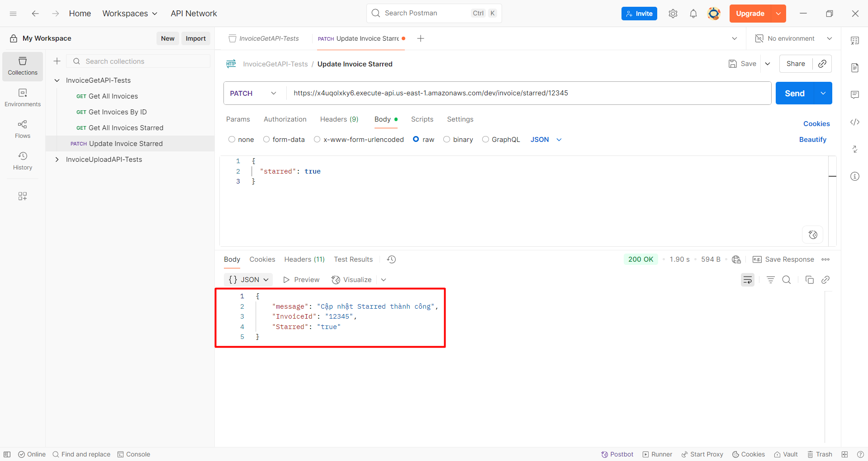
Task: Open the Collections panel in sidebar
Action: [x=22, y=66]
